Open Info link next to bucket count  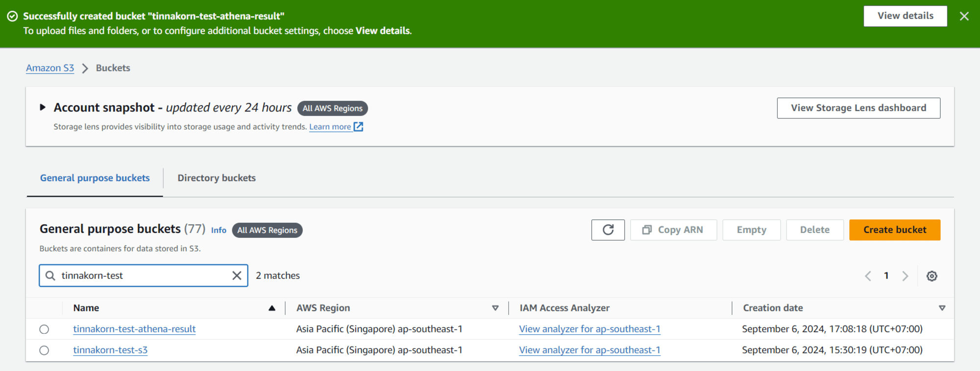click(219, 230)
